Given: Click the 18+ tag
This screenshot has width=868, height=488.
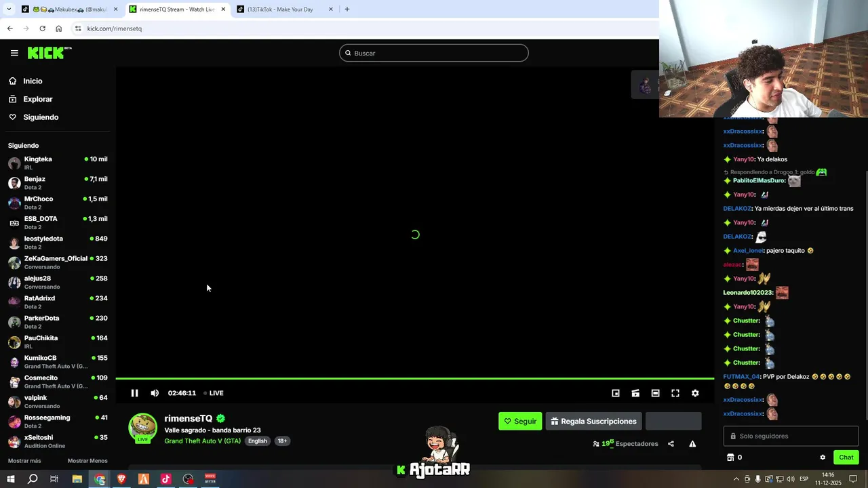Looking at the screenshot, I should pos(282,441).
